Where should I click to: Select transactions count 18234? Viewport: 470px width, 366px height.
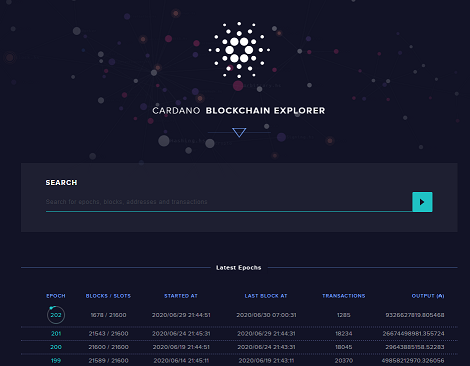click(x=344, y=334)
